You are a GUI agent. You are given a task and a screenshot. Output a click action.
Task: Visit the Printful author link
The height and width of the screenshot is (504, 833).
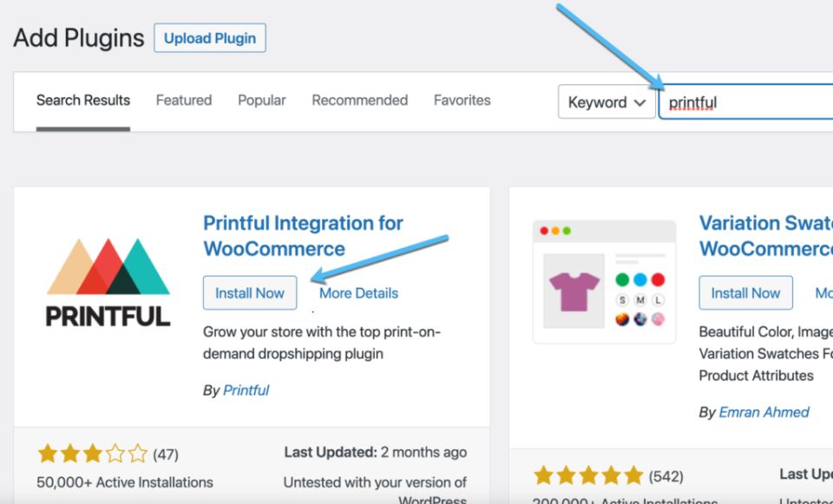pos(246,390)
